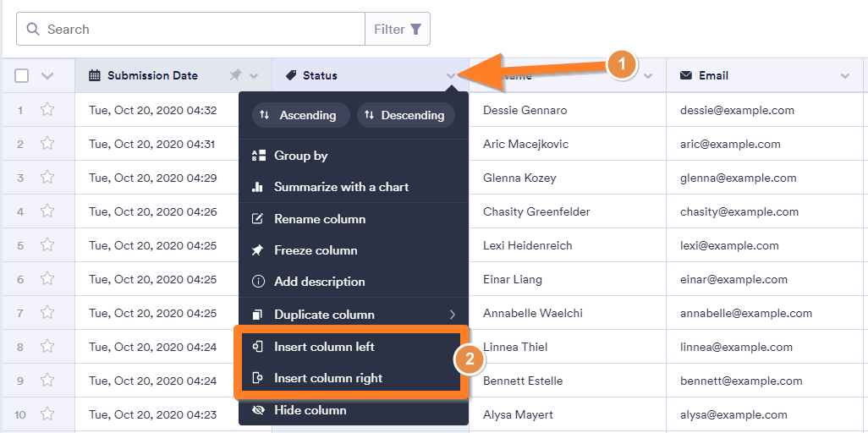This screenshot has width=868, height=433.
Task: Sort with the Ascending button
Action: [301, 115]
